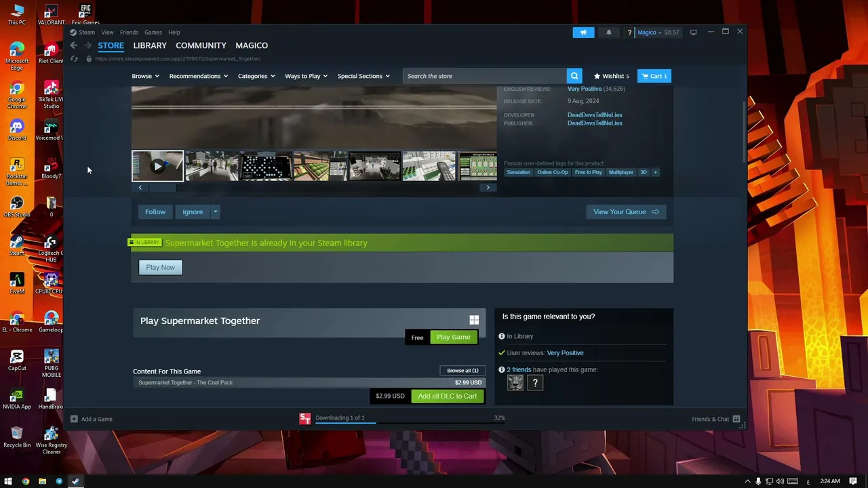Open Downloads via the game icon in status bar
868x488 pixels.
pyautogui.click(x=305, y=419)
